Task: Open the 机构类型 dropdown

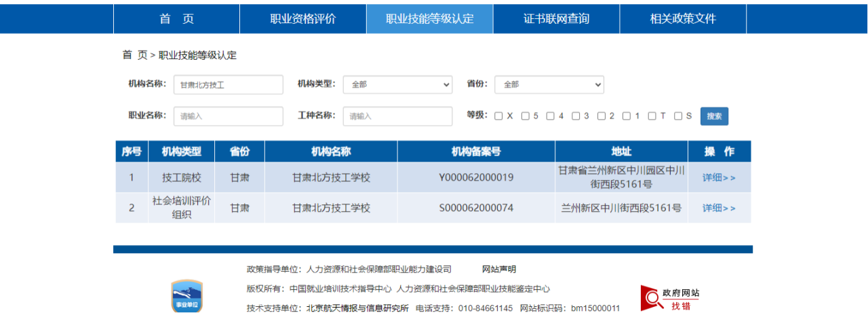Action: (397, 84)
